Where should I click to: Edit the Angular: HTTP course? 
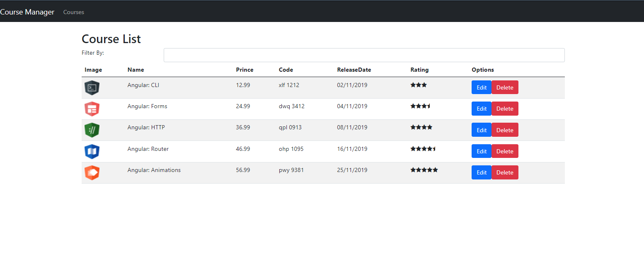pyautogui.click(x=482, y=130)
